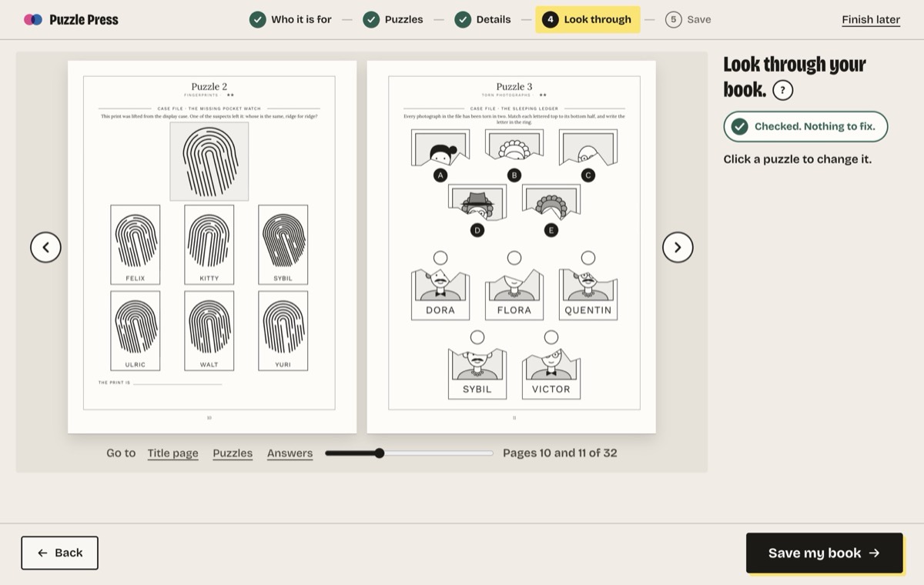The width and height of the screenshot is (924, 585).
Task: Click the step 4 number badge
Action: coord(550,19)
